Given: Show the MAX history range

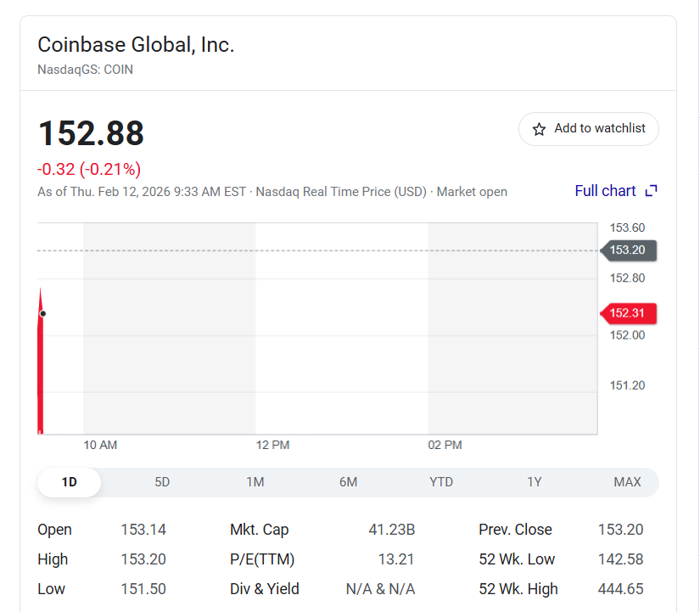Looking at the screenshot, I should click(627, 482).
